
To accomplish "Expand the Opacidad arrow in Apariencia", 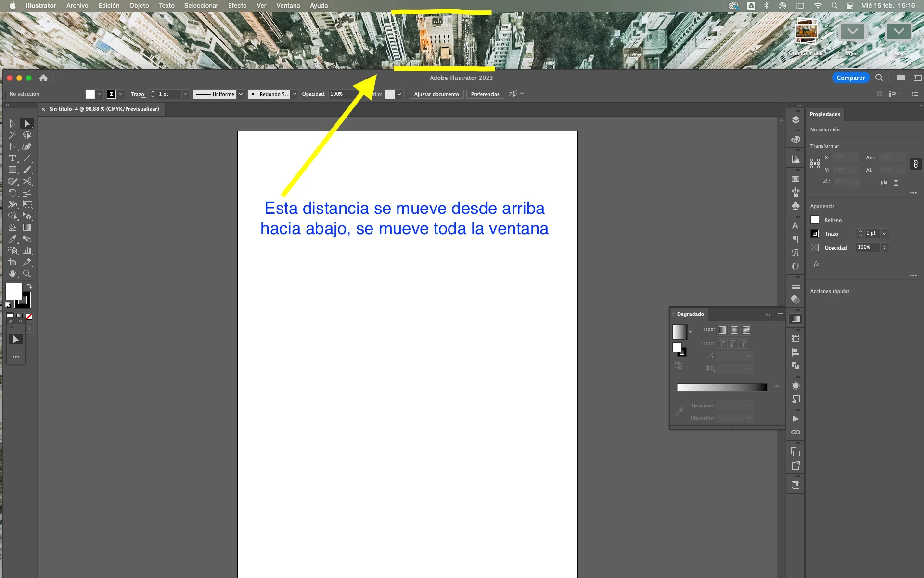I will 884,247.
